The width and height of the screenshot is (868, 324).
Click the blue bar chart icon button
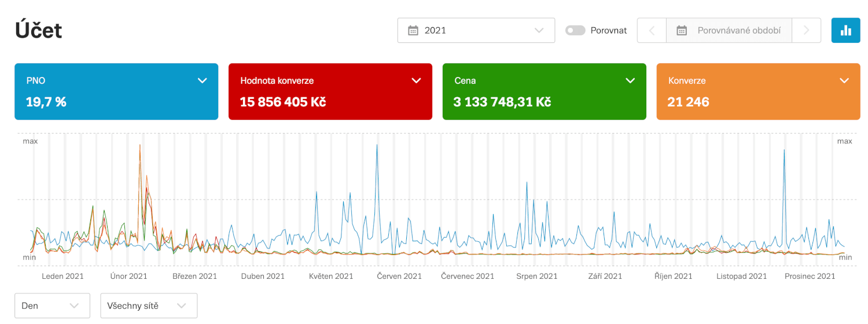[845, 31]
